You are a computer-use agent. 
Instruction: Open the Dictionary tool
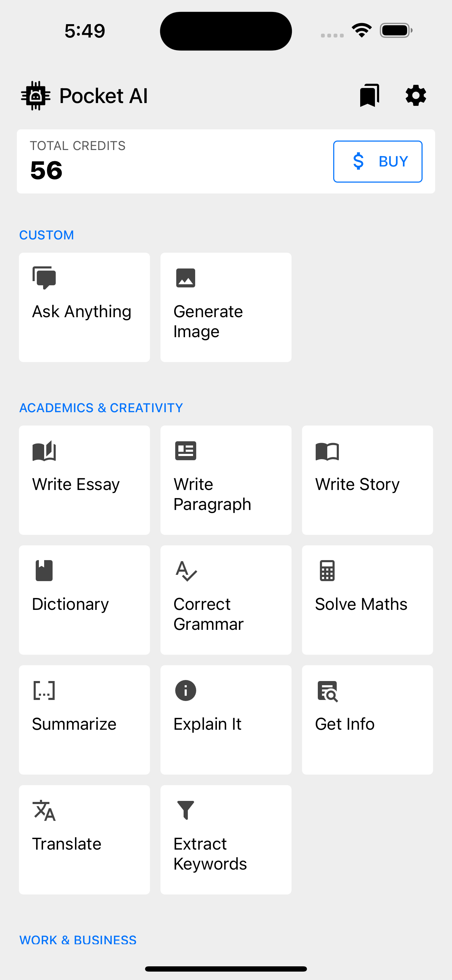pyautogui.click(x=84, y=600)
